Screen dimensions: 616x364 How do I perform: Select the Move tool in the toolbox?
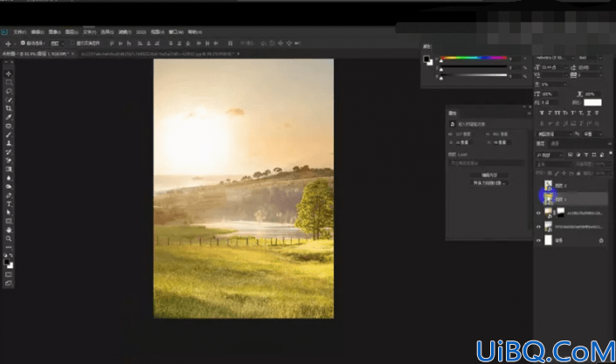(9, 74)
